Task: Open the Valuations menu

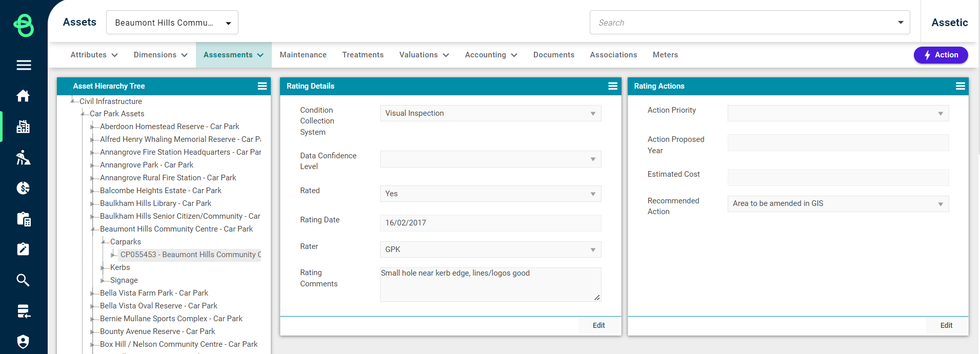Action: [424, 55]
